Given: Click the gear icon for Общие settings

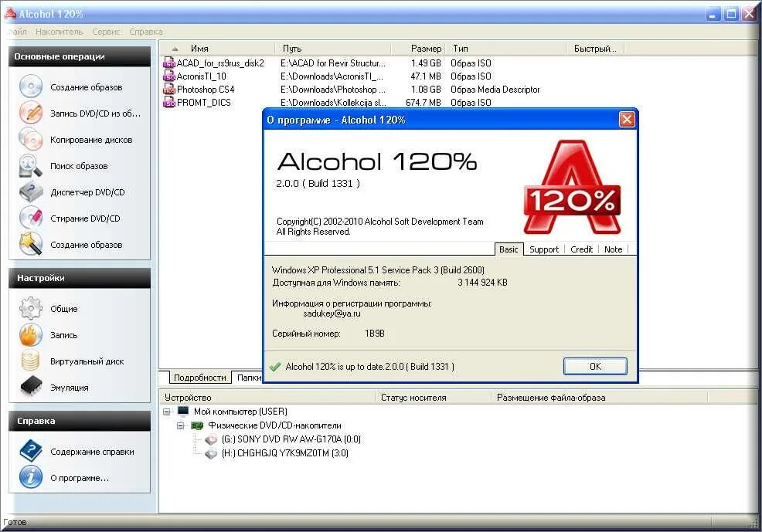Looking at the screenshot, I should (31, 309).
